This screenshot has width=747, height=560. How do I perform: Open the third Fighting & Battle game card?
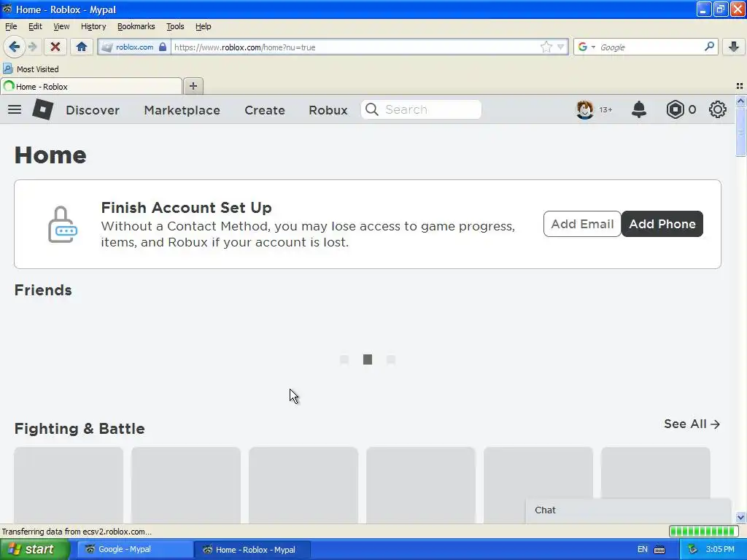[303, 485]
